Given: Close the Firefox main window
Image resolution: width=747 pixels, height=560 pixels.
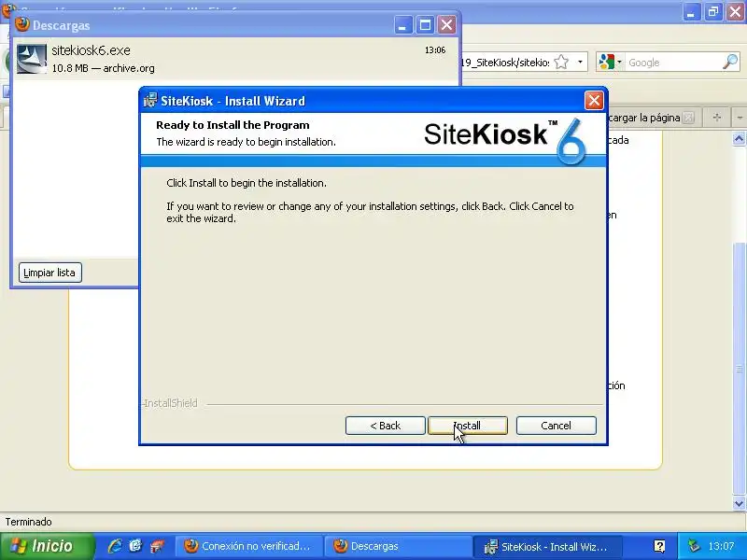Looking at the screenshot, I should click(x=735, y=11).
